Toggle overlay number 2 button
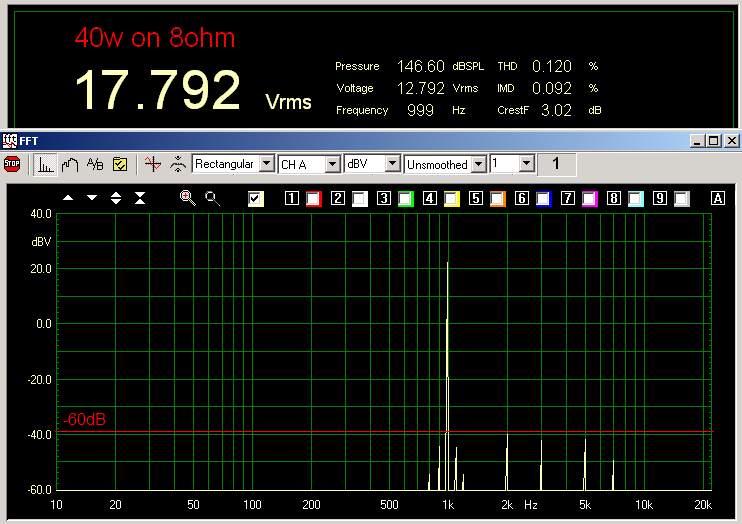Image resolution: width=742 pixels, height=524 pixels. (337, 198)
